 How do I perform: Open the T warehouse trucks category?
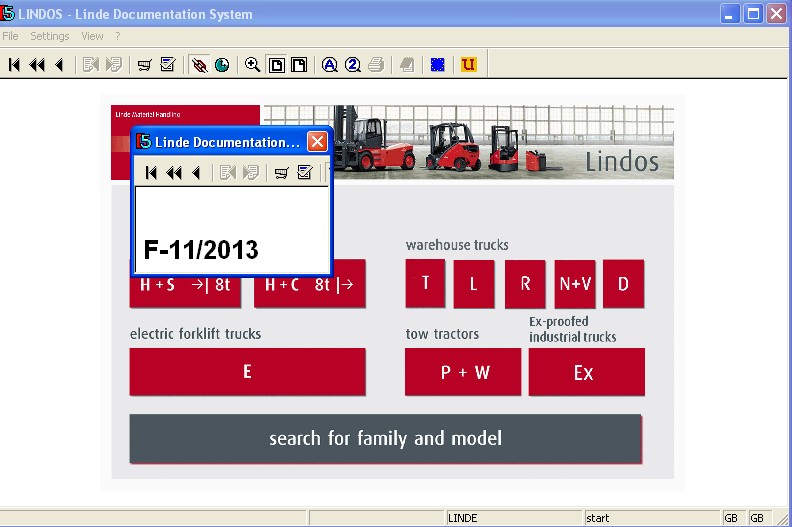click(x=425, y=283)
